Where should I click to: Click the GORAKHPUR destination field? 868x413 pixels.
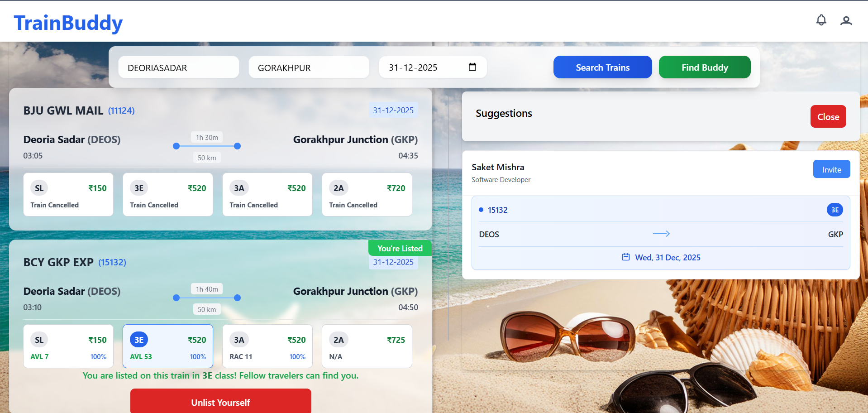[x=309, y=67]
